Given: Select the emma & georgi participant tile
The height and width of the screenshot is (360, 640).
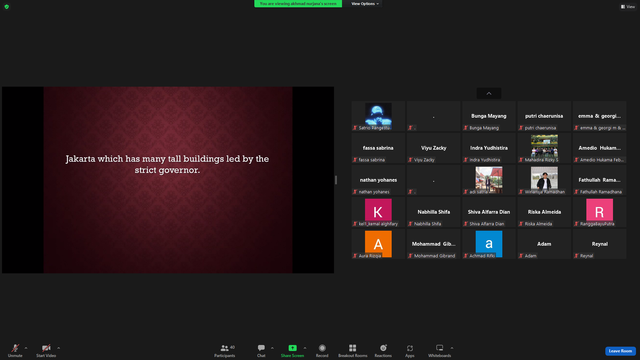Looking at the screenshot, I should click(x=599, y=116).
